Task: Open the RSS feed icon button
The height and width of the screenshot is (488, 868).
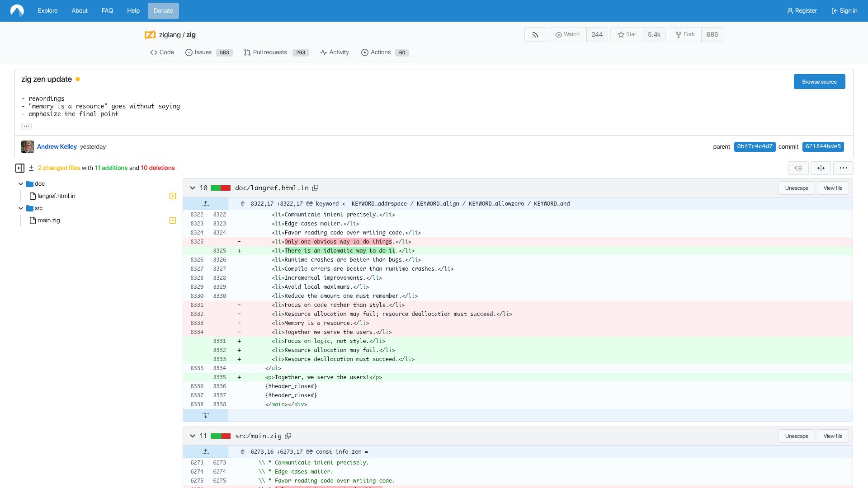Action: click(535, 35)
